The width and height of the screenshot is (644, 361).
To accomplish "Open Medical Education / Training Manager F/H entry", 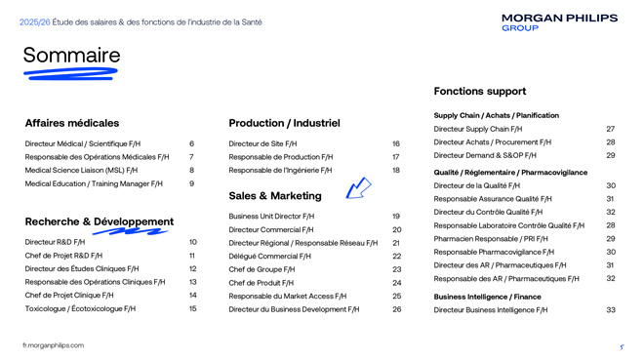I will click(x=94, y=183).
